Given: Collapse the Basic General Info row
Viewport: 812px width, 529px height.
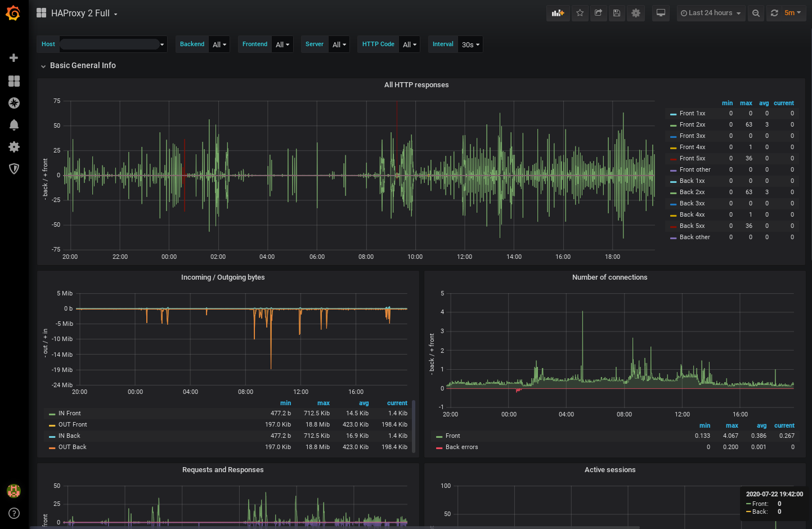Looking at the screenshot, I should [x=82, y=65].
